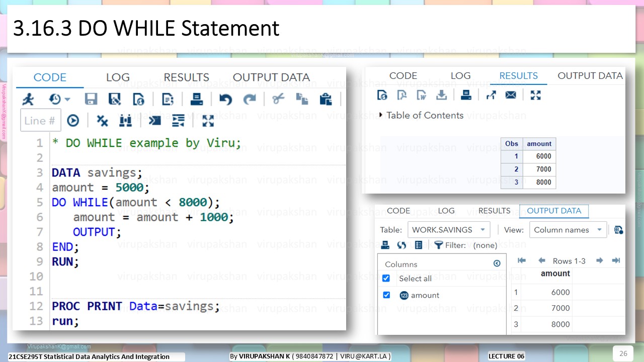Collapse the Columns panel arrow
This screenshot has height=362, width=644.
coord(497,263)
